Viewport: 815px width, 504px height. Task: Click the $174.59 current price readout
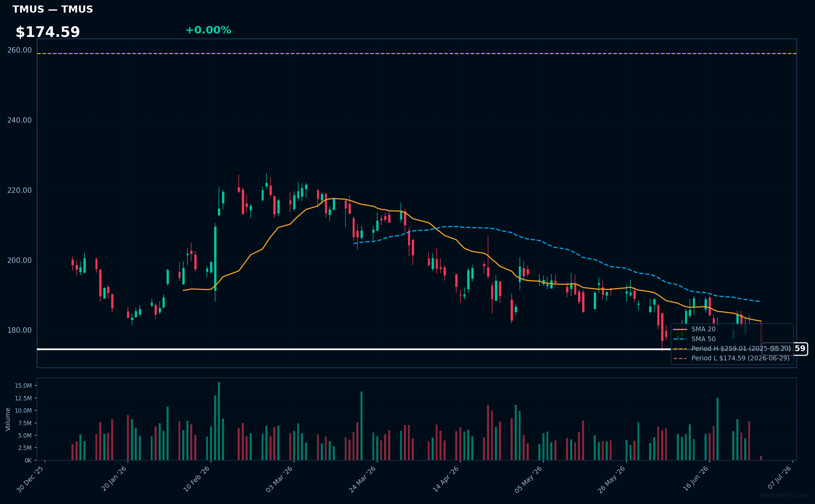click(48, 32)
